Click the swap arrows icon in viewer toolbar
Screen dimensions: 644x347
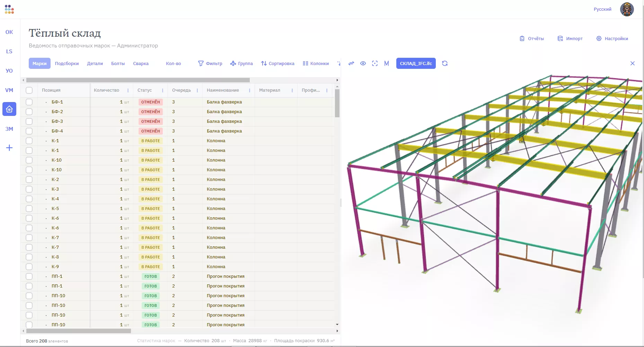[x=351, y=63]
